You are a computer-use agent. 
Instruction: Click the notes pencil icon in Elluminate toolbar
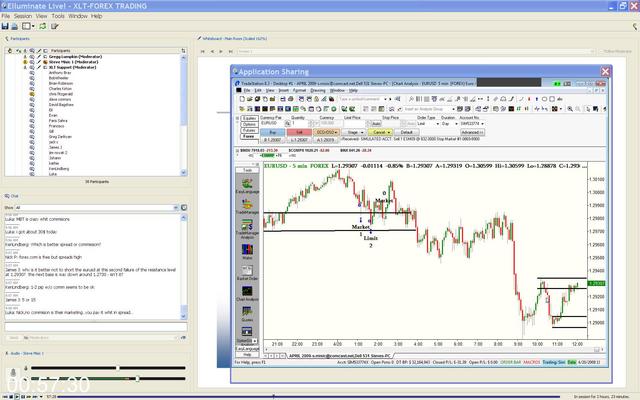(x=54, y=26)
